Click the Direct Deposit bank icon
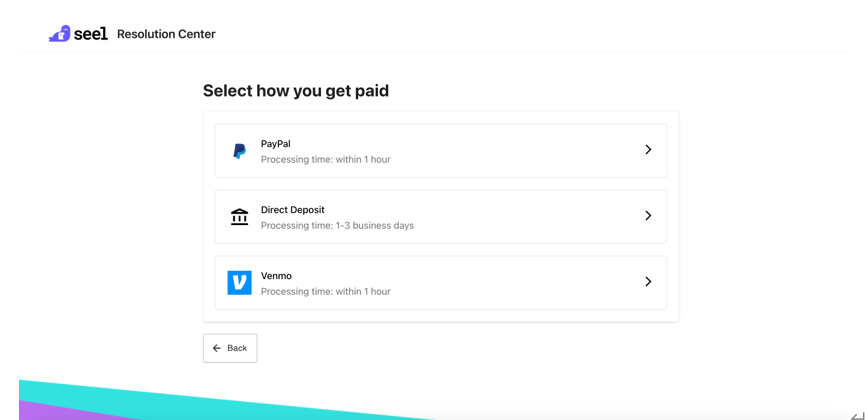 coord(239,217)
